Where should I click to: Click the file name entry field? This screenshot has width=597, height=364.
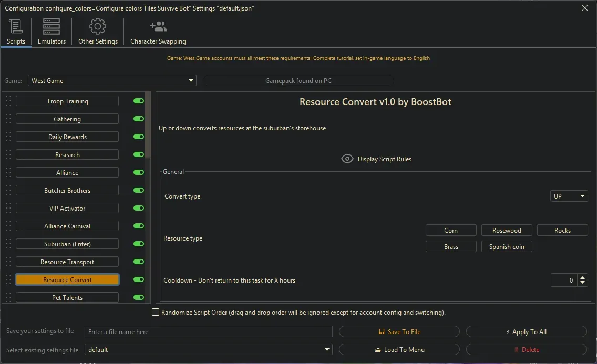point(208,331)
